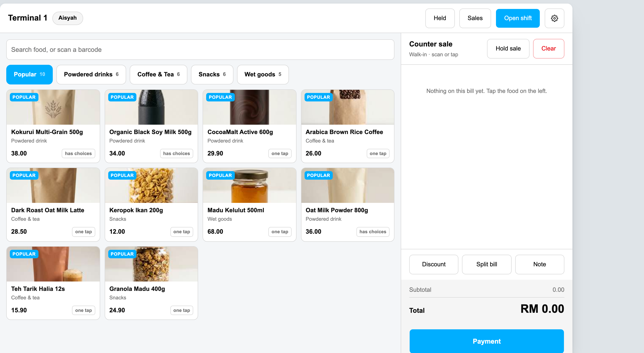Click the 28.50 price on Dark Roast Latte

19,232
